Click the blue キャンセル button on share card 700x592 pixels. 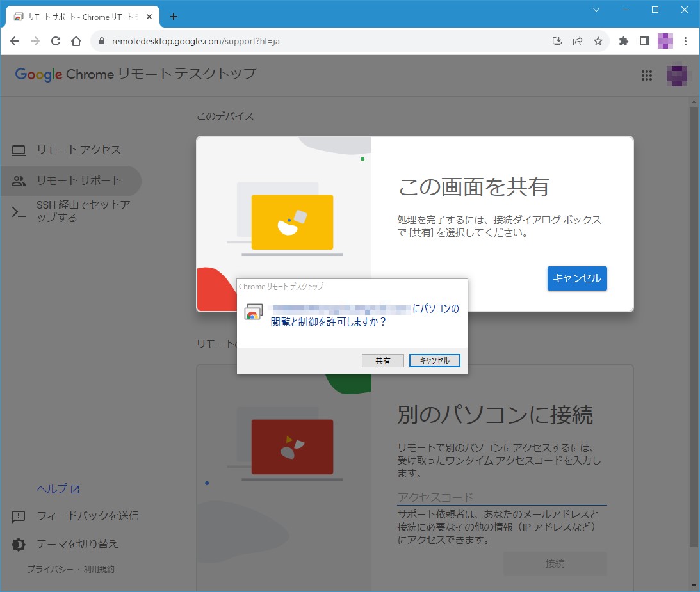point(577,278)
